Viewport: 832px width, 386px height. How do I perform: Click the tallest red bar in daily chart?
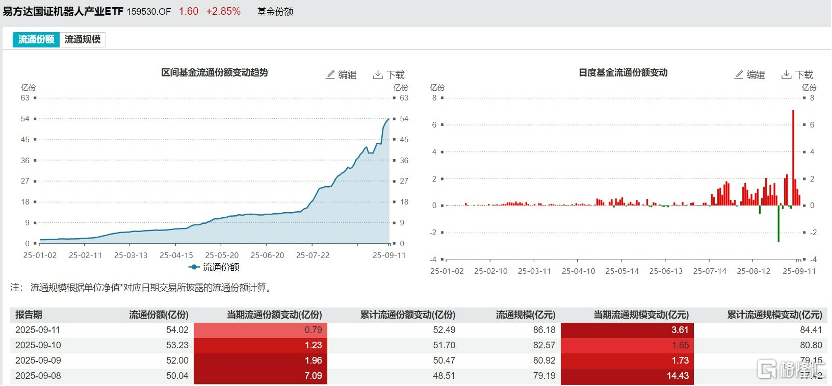793,158
